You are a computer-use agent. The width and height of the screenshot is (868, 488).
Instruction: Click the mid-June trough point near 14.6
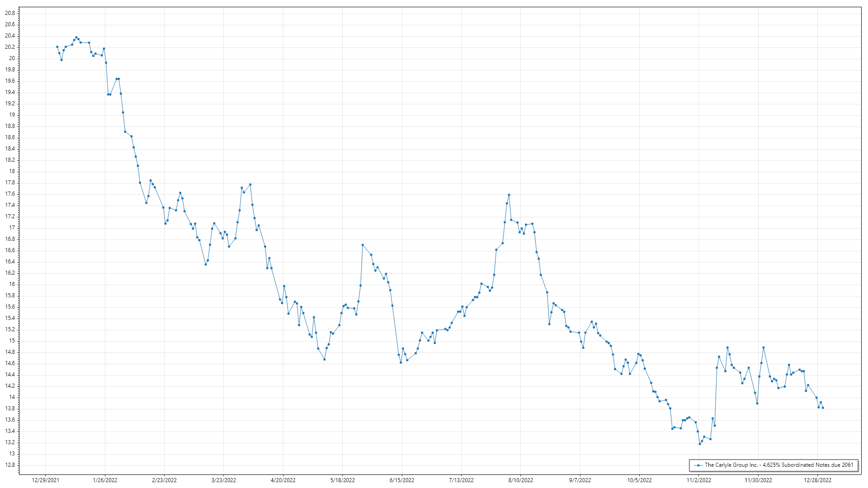click(401, 362)
